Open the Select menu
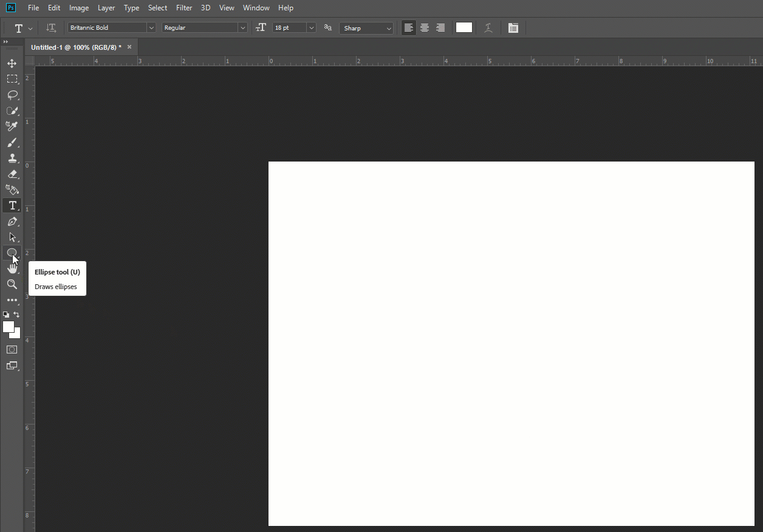 click(157, 8)
